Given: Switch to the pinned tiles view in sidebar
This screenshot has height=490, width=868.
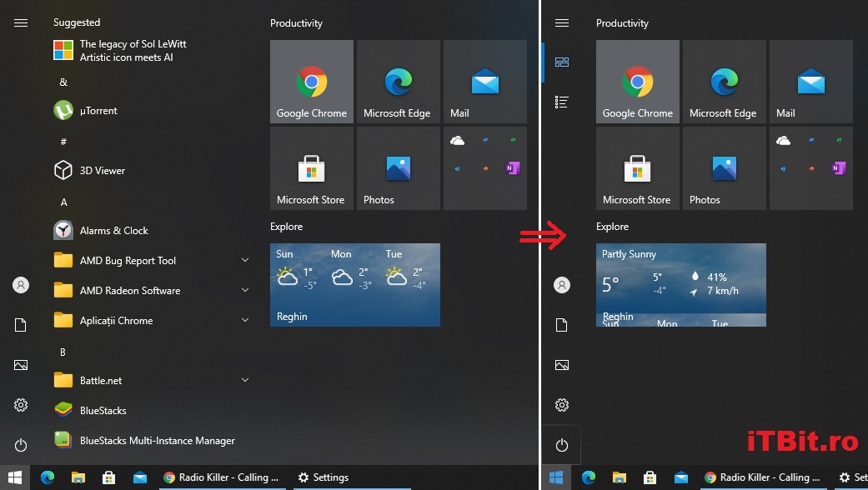Looking at the screenshot, I should [x=562, y=62].
